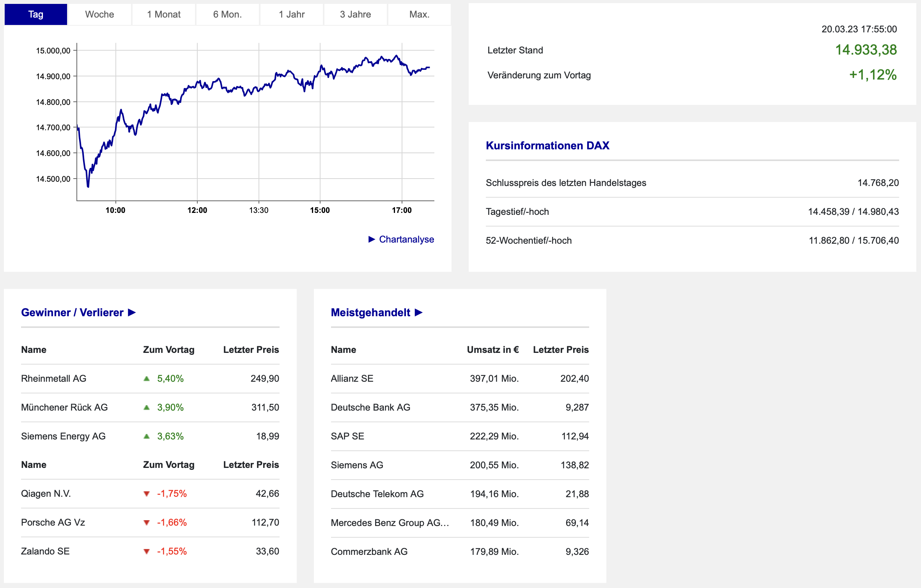This screenshot has height=588, width=921.
Task: Click the green up arrow beside Rheinmetall AG
Action: point(147,379)
